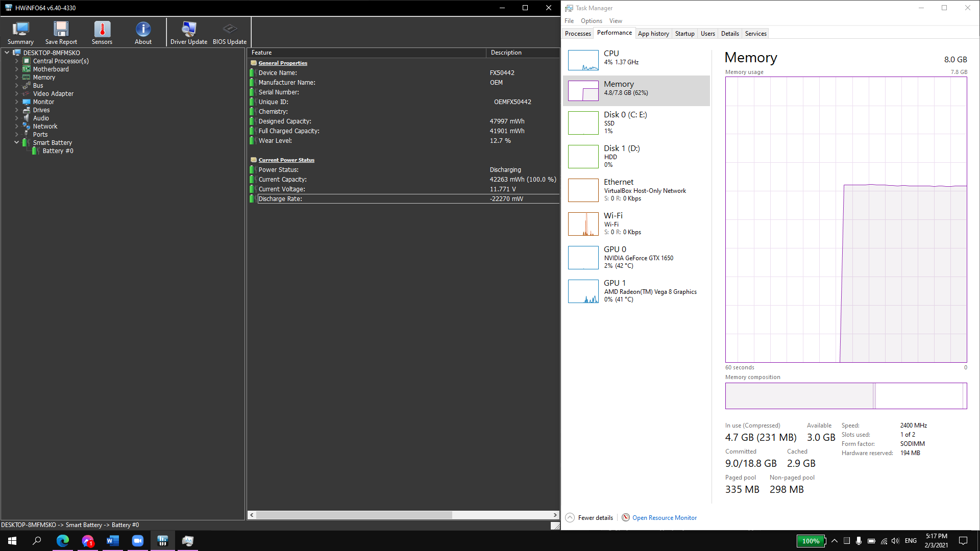Click the Task Manager taskbar icon
Image resolution: width=980 pixels, height=551 pixels.
tap(187, 541)
